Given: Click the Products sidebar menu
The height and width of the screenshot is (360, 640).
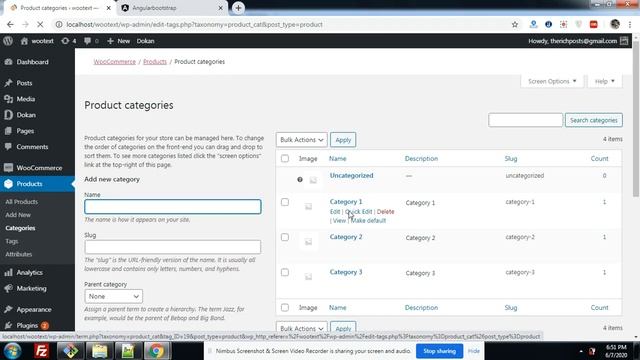Looking at the screenshot, I should pyautogui.click(x=29, y=184).
